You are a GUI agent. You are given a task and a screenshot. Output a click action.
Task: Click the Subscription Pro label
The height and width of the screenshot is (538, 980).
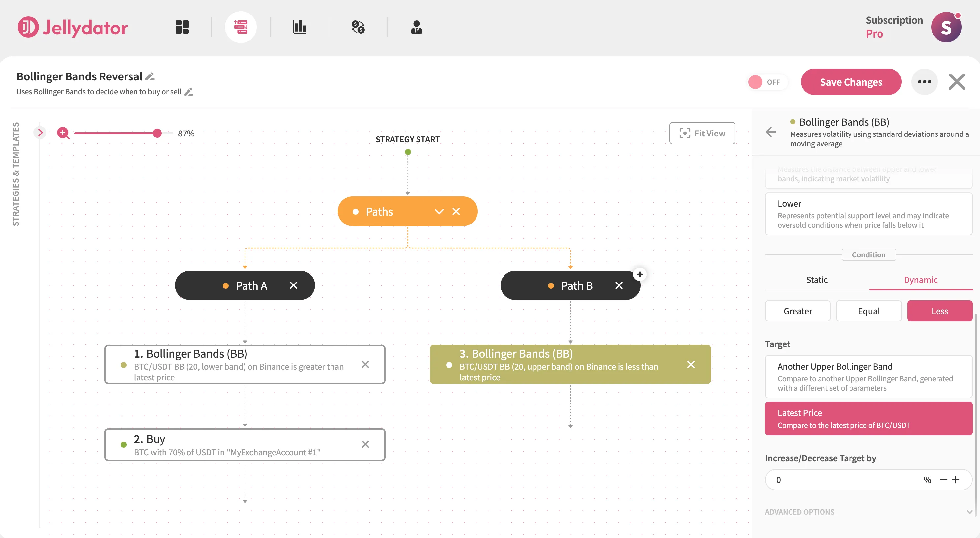tap(894, 27)
